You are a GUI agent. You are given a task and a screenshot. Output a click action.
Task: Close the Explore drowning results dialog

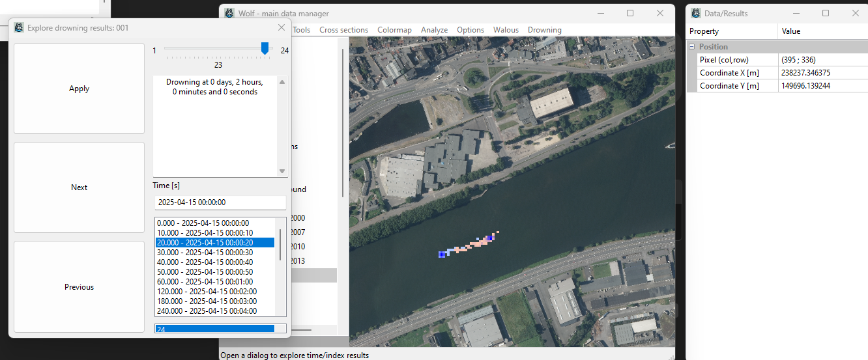pos(282,28)
